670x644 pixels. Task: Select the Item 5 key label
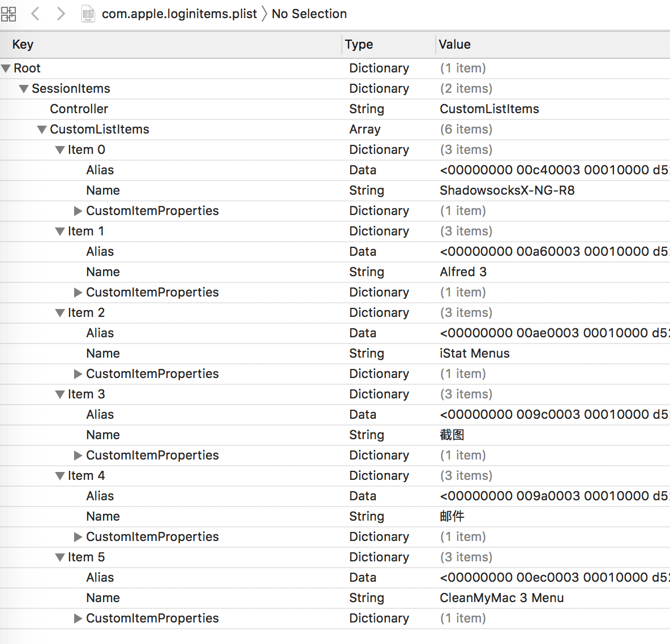(x=87, y=557)
